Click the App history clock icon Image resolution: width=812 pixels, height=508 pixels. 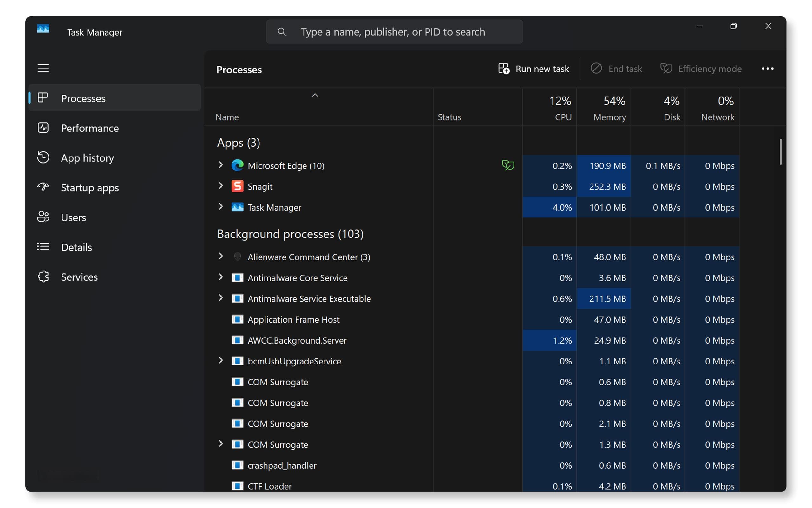tap(43, 157)
